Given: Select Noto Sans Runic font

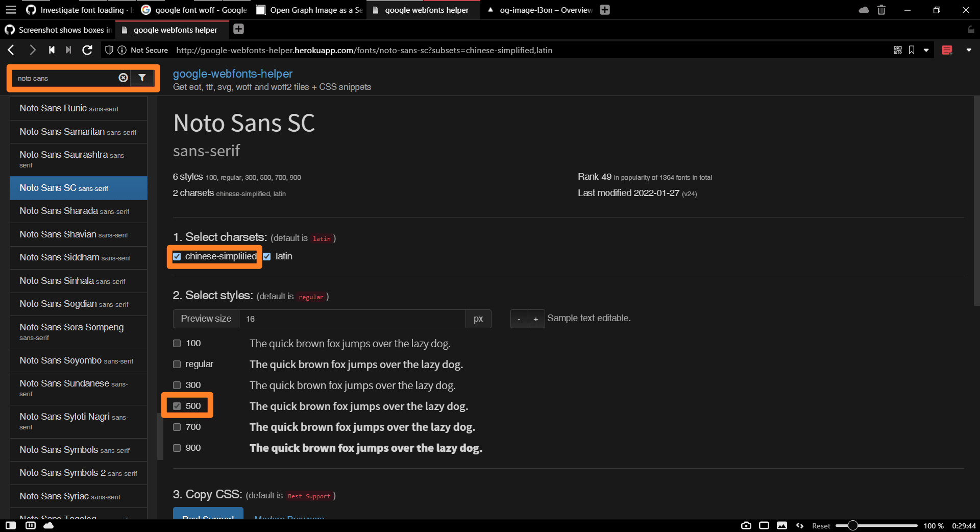Looking at the screenshot, I should [79, 108].
